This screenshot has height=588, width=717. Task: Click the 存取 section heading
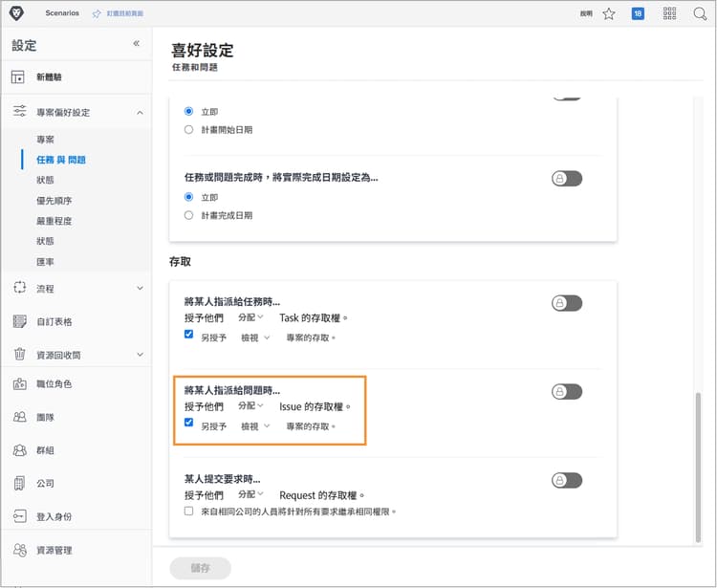click(180, 262)
